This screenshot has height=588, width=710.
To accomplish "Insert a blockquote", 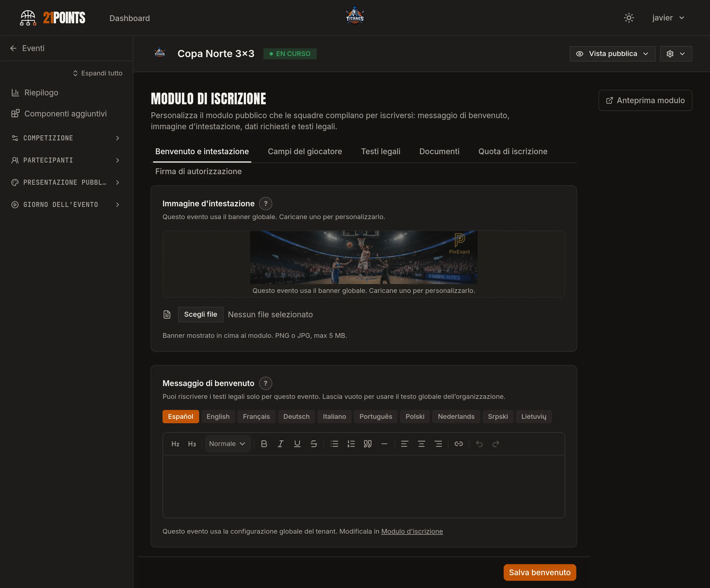I will [x=367, y=444].
